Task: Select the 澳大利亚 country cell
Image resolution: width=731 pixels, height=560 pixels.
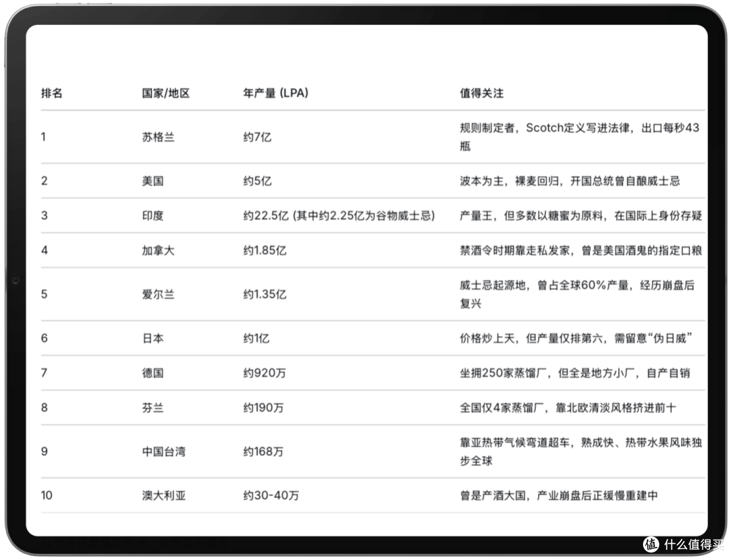Action: click(164, 495)
